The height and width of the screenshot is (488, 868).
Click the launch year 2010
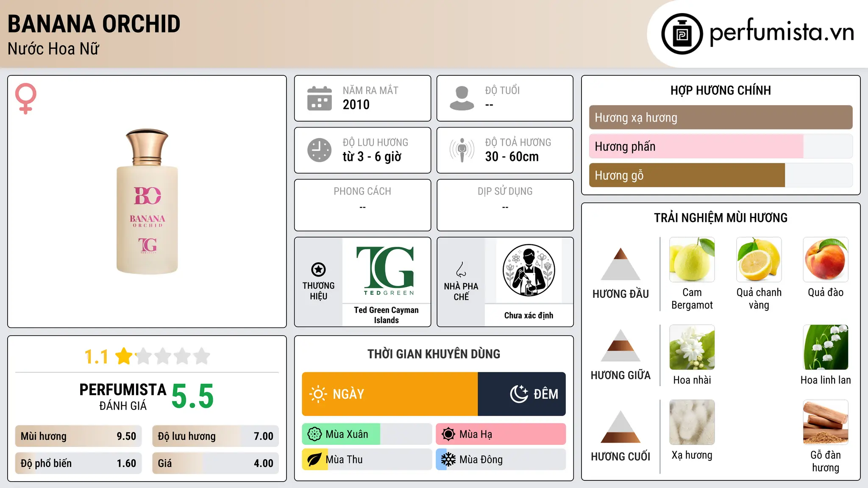point(356,105)
